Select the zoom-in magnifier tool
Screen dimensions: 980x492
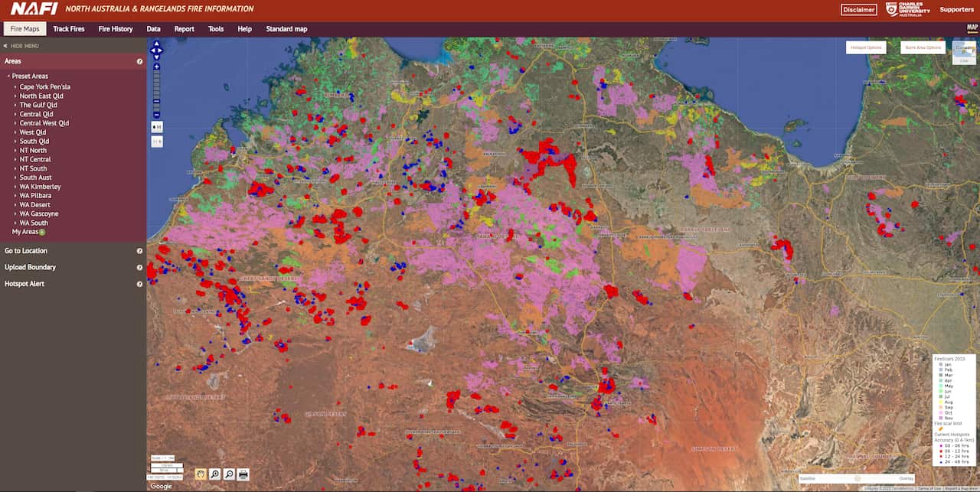pyautogui.click(x=214, y=474)
